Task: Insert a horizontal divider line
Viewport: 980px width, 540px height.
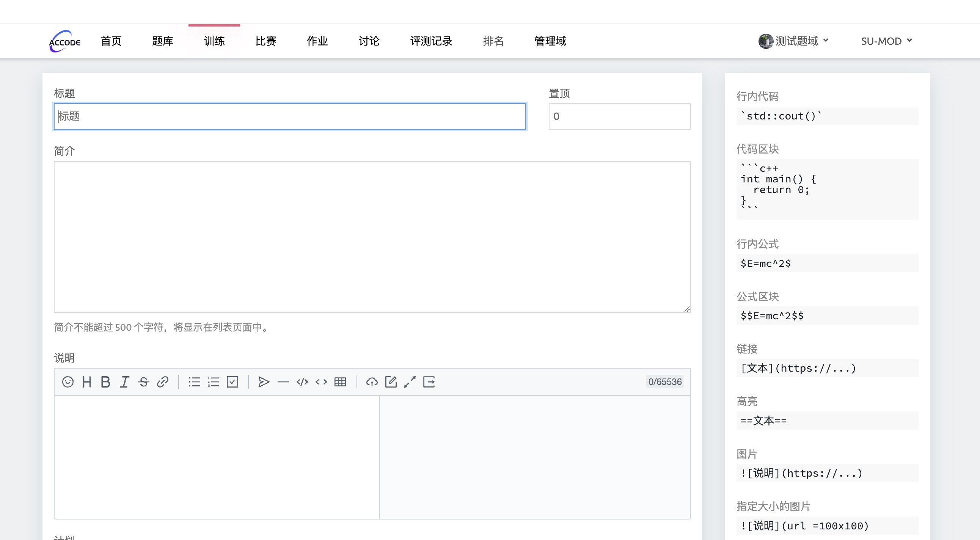Action: tap(283, 382)
